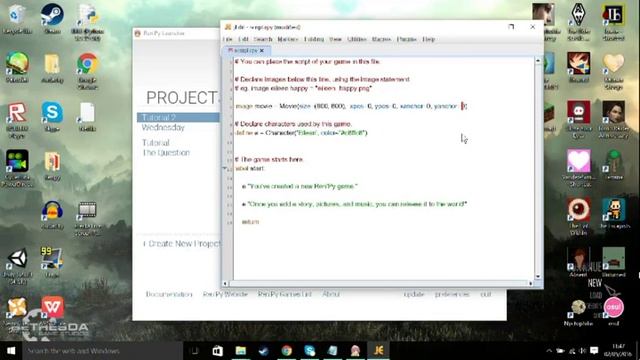
Task: Launch the Unity desktop shortcut
Action: (17, 265)
